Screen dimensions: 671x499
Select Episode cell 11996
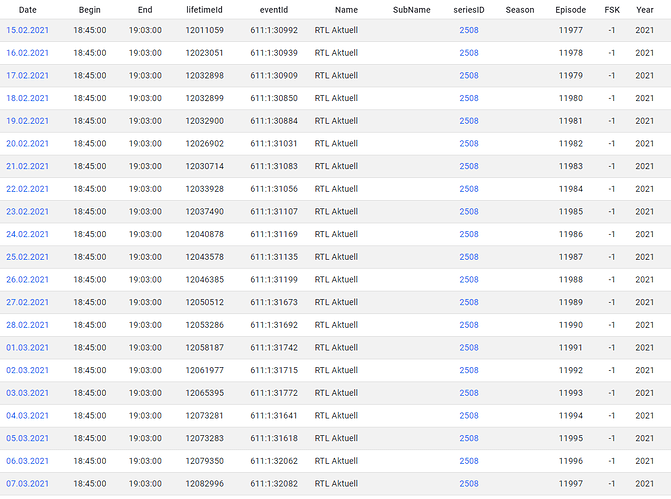pyautogui.click(x=571, y=461)
